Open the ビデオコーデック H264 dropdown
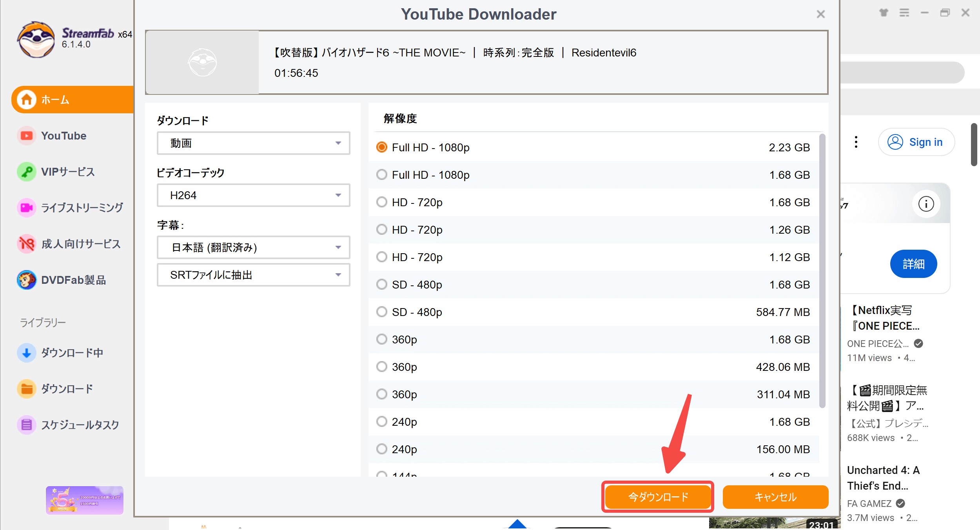 click(x=253, y=195)
